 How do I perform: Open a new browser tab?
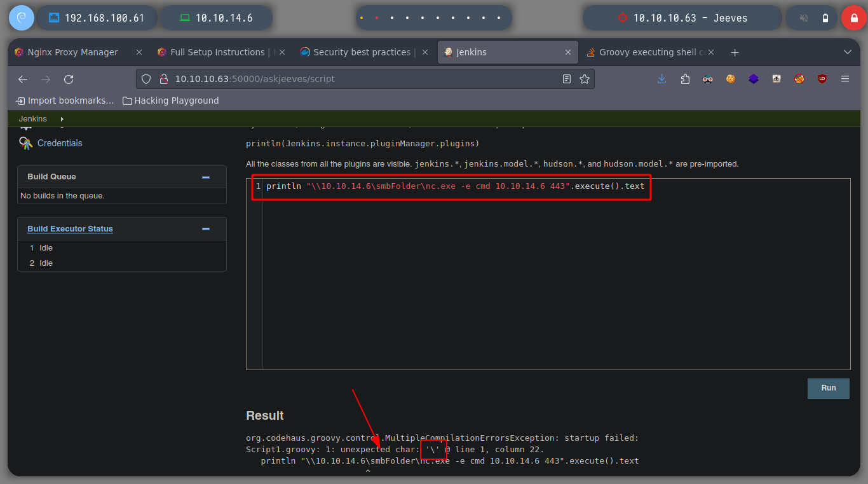click(x=735, y=52)
